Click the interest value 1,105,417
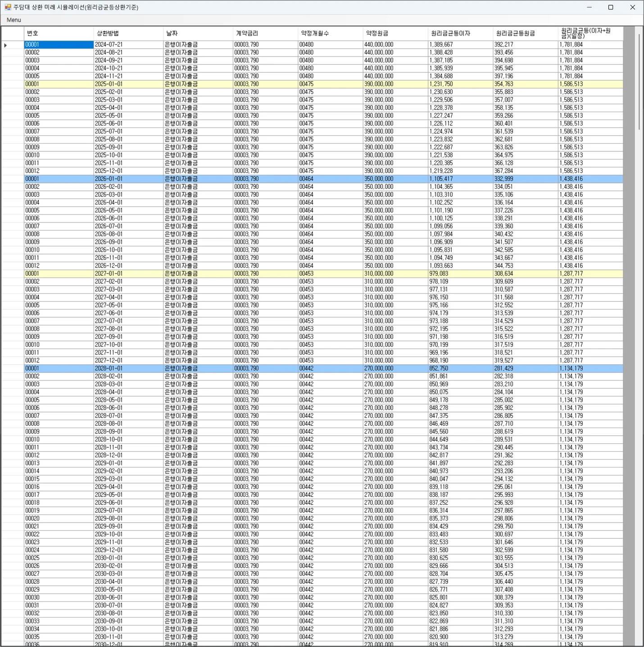 click(460, 179)
